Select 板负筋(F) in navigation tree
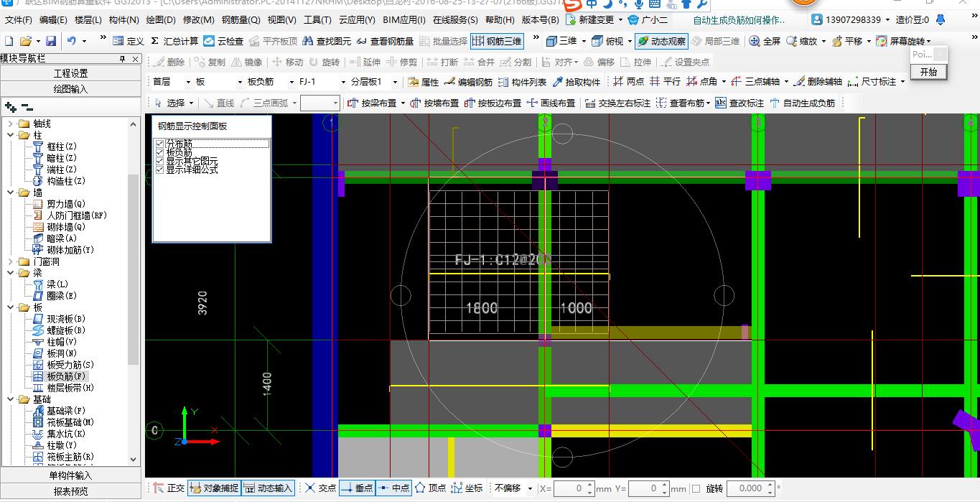The width and height of the screenshot is (980, 502). (x=65, y=376)
